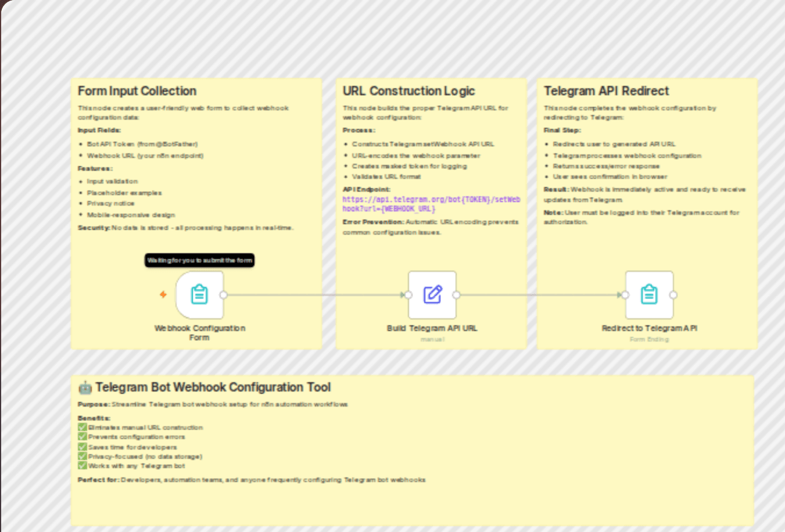
Task: Click green checkmark beside 'Eliminates manual URL construction'
Action: coord(83,427)
